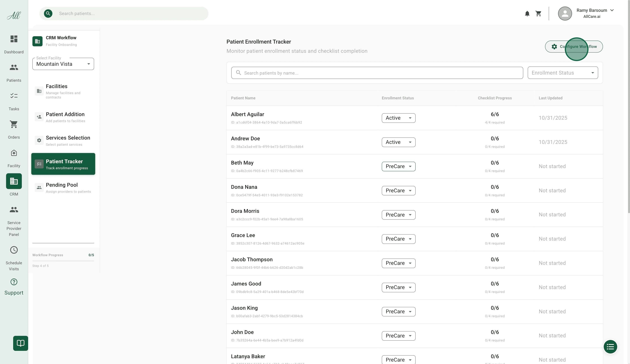Screen dimensions: 630x364
Task: Click the floating list icon at bottom right
Action: tap(610, 347)
